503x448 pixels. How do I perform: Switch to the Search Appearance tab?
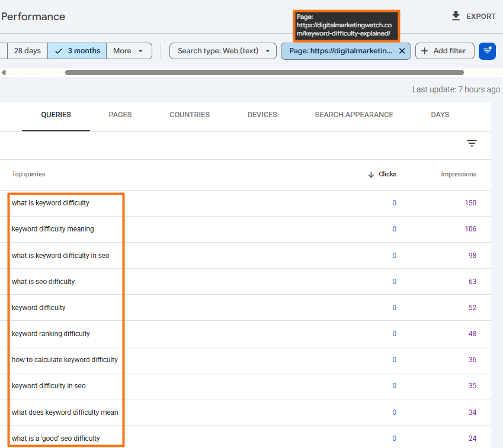pyautogui.click(x=354, y=115)
